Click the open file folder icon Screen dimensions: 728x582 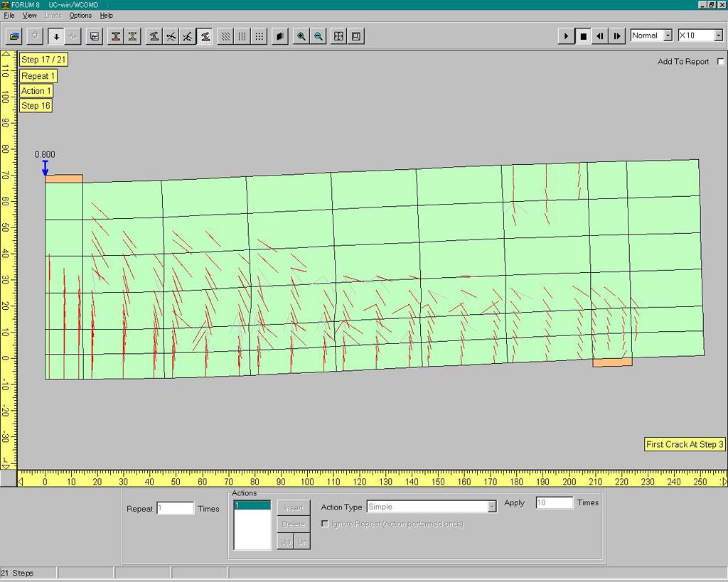14,36
